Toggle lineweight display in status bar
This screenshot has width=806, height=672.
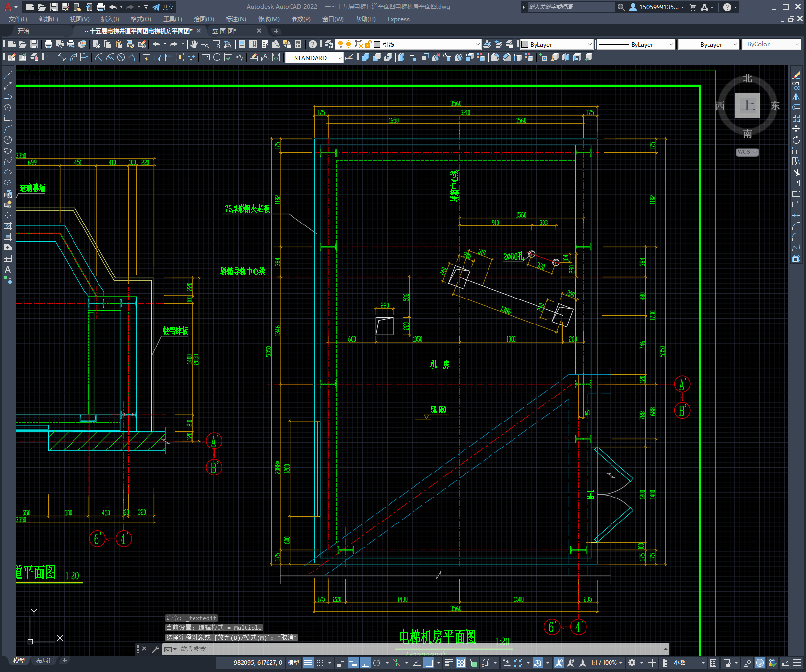(x=448, y=663)
